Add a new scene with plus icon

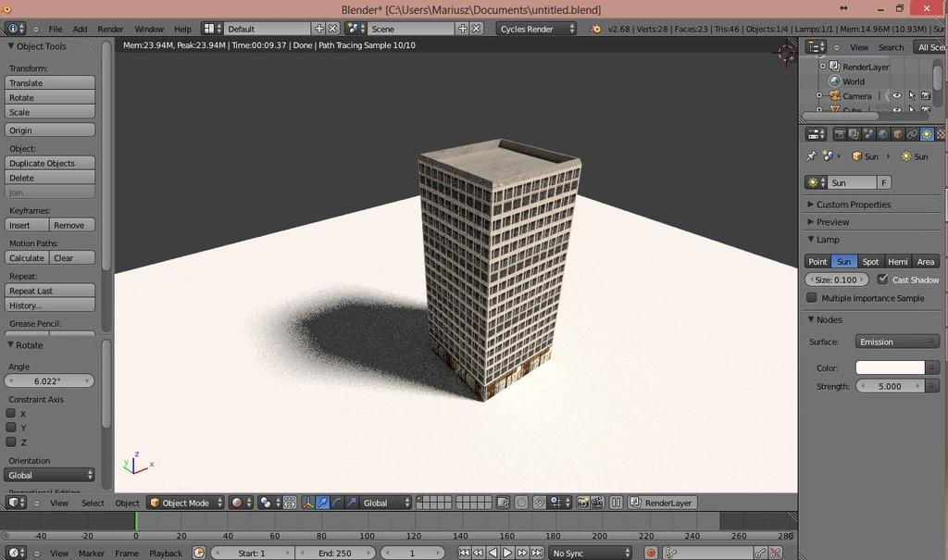click(x=463, y=29)
